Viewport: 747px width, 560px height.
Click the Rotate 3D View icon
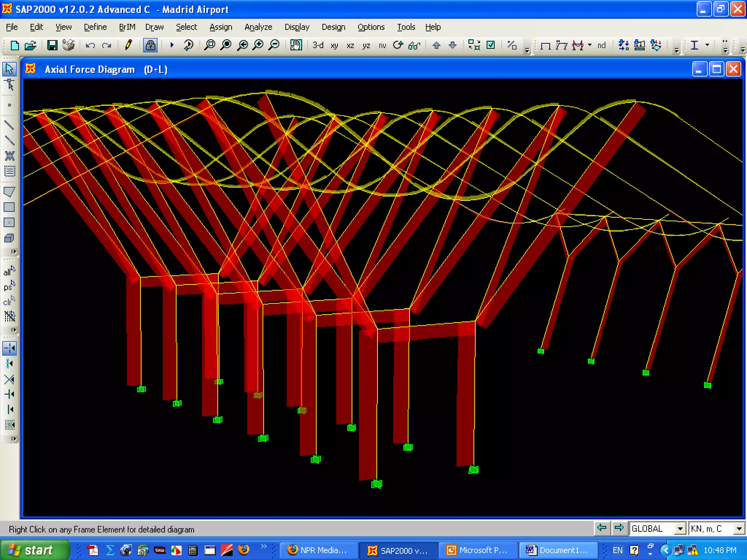(398, 45)
